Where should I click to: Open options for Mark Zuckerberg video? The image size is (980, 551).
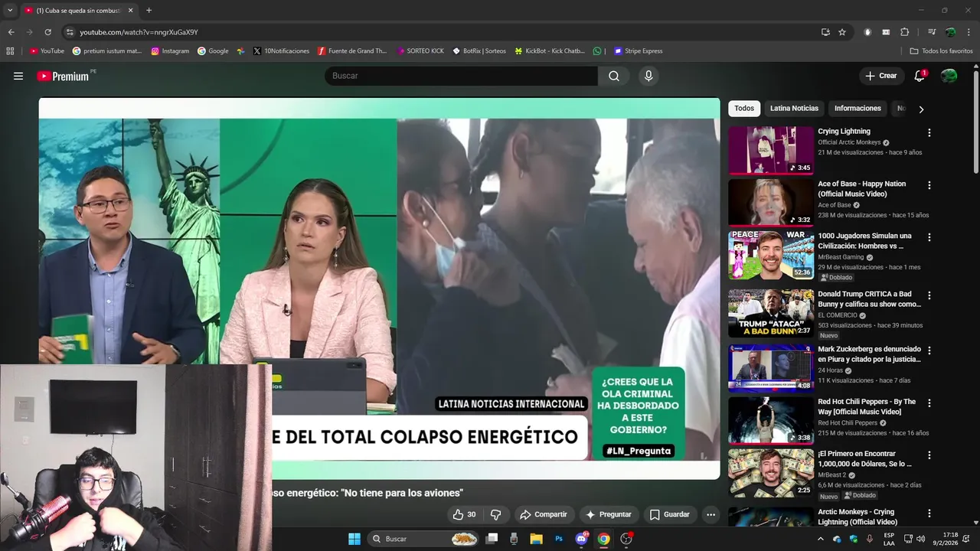click(x=929, y=350)
